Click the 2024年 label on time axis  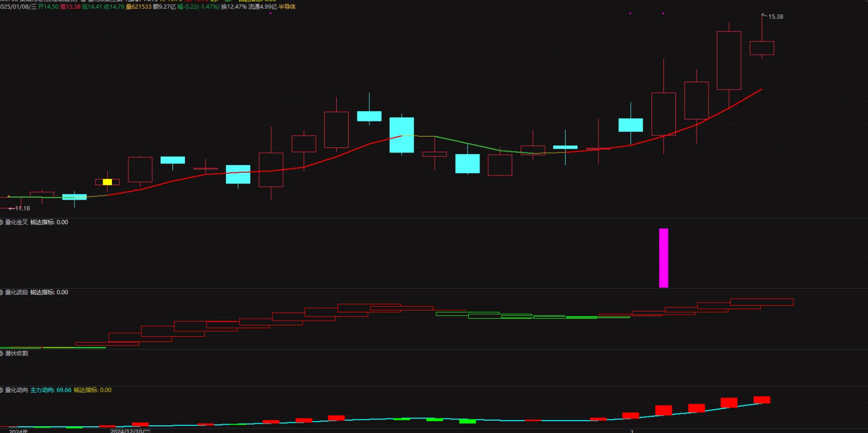[x=18, y=430]
